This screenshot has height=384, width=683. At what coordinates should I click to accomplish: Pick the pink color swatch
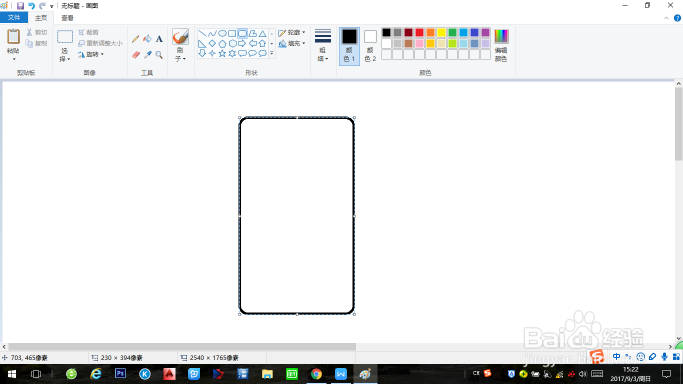(419, 44)
